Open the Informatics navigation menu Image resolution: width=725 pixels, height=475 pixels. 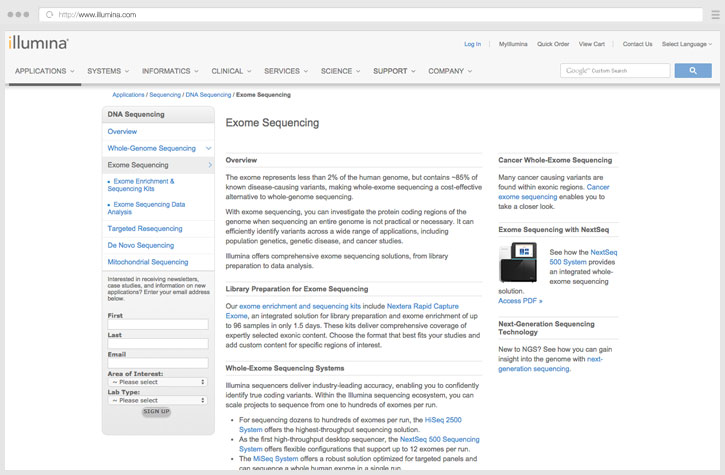[x=169, y=71]
